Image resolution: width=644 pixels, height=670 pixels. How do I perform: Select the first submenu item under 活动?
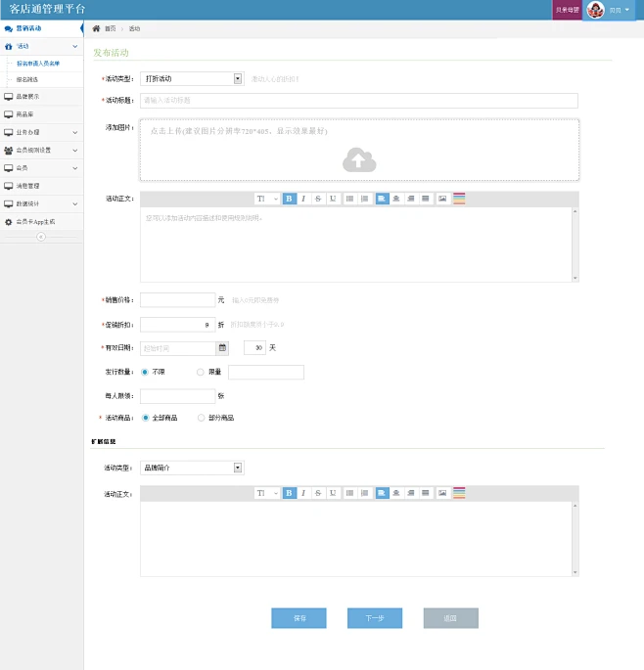point(38,64)
